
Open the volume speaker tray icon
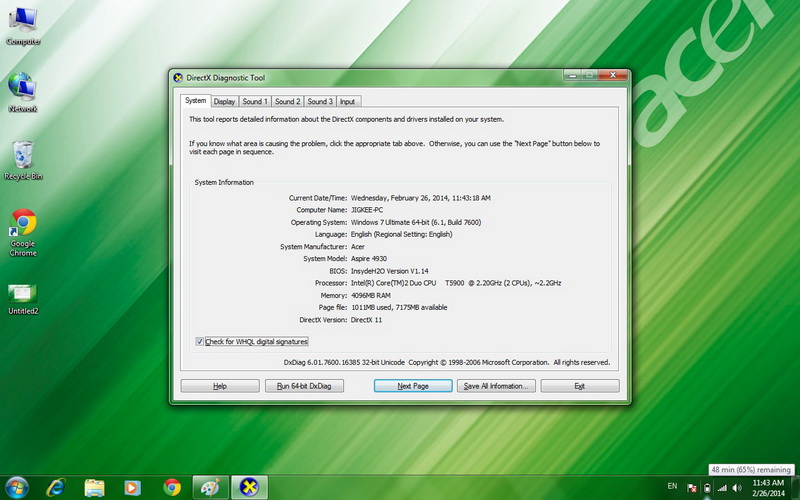click(737, 488)
